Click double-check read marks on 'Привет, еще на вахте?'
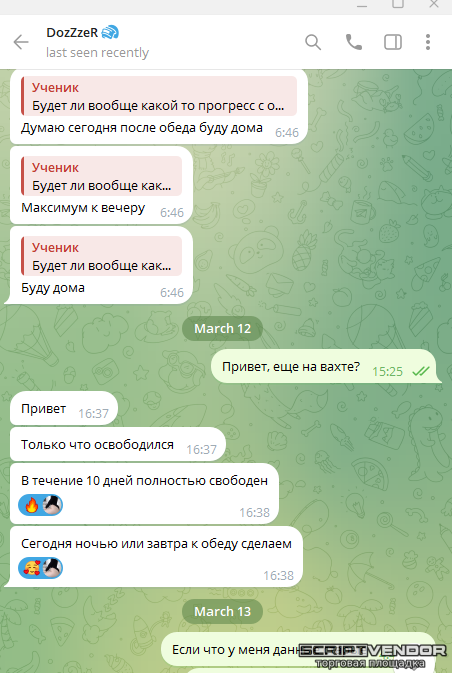The width and height of the screenshot is (452, 673). click(x=420, y=371)
